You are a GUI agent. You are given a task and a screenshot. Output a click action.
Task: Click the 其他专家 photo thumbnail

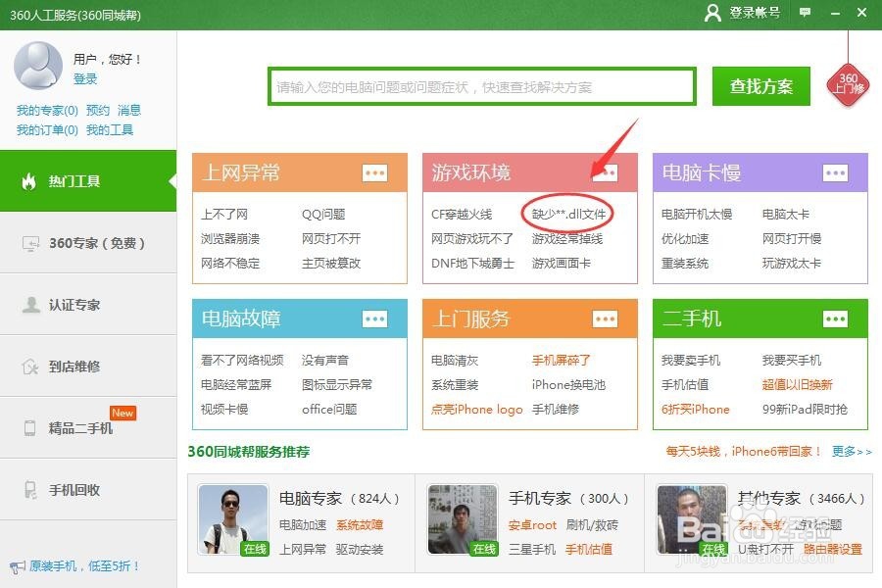click(692, 520)
